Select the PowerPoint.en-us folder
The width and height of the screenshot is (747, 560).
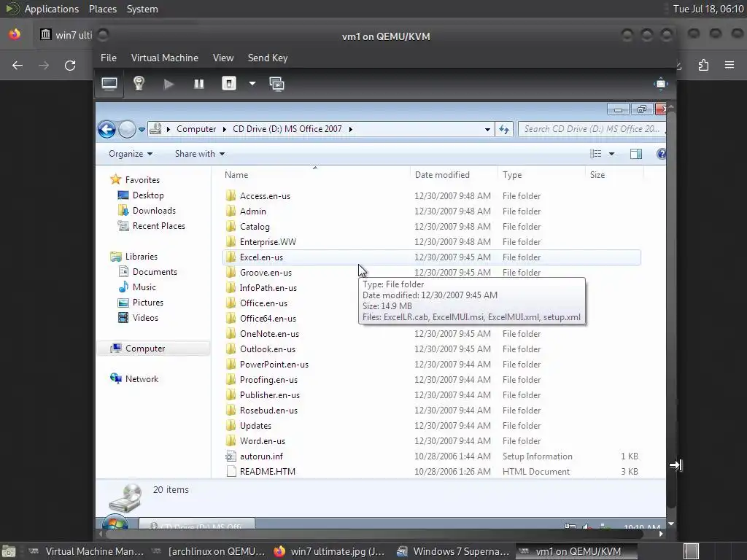[x=274, y=365]
